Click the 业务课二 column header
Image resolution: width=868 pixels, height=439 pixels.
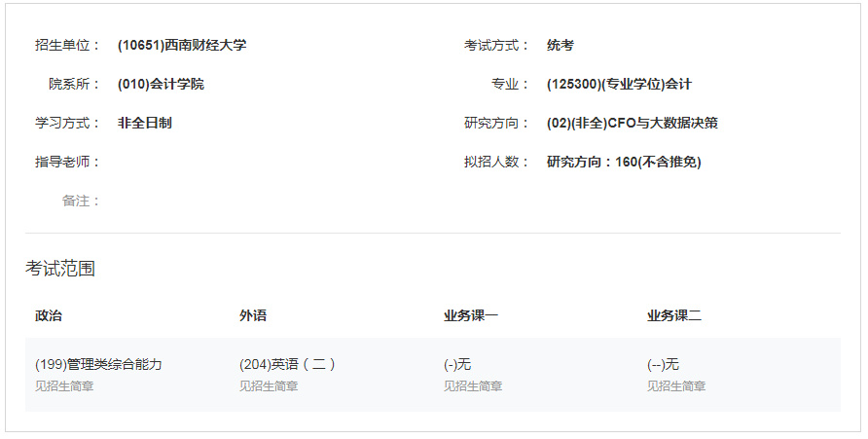pyautogui.click(x=674, y=315)
